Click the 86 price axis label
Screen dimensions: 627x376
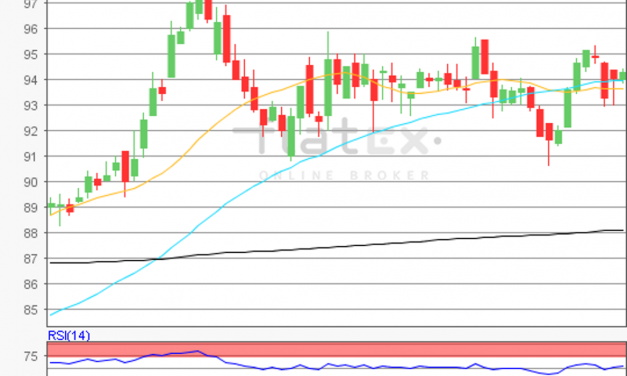pos(32,284)
